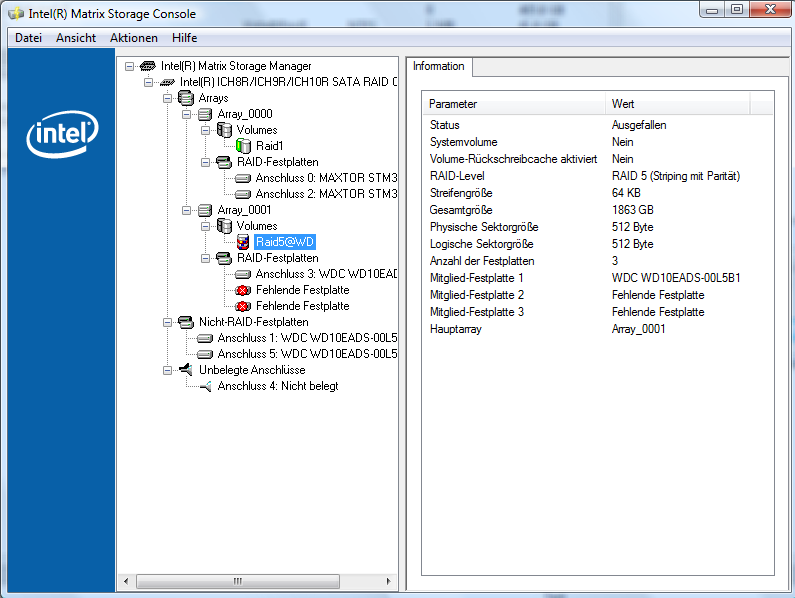Click the Status value Ausgefallen
795x598 pixels.
pyautogui.click(x=639, y=125)
